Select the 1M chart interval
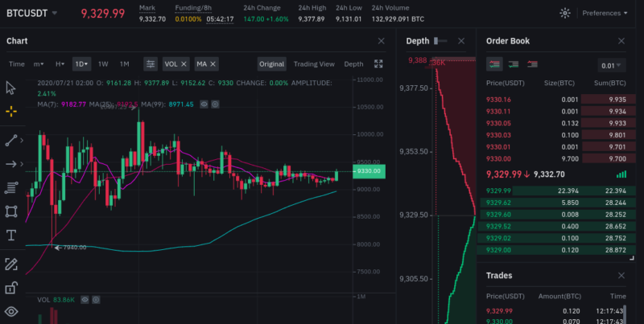644x324 pixels. click(x=125, y=64)
